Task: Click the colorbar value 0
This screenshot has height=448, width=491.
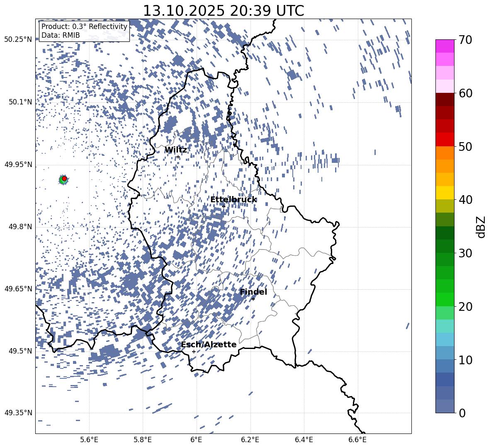Action: 462,413
